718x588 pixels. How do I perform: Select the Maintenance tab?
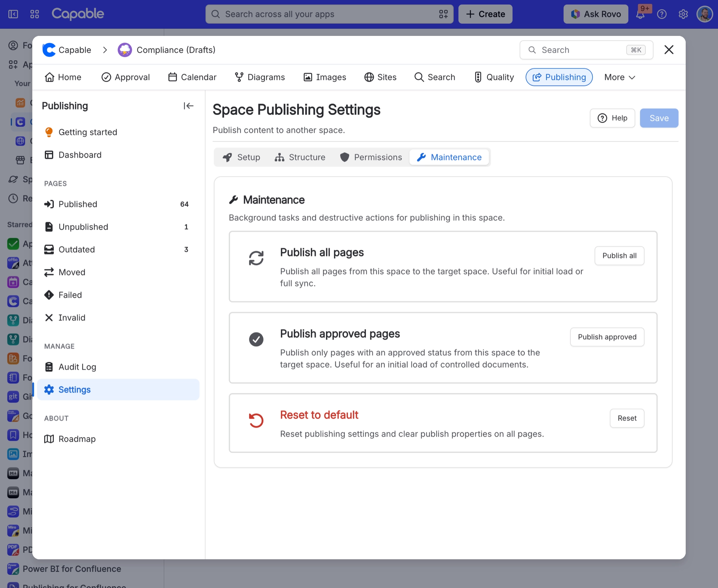pyautogui.click(x=449, y=157)
